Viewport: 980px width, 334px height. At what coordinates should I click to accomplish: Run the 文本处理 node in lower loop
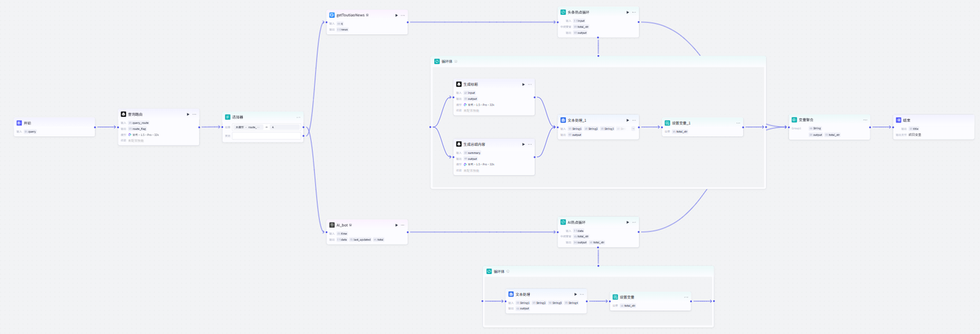[576, 295]
